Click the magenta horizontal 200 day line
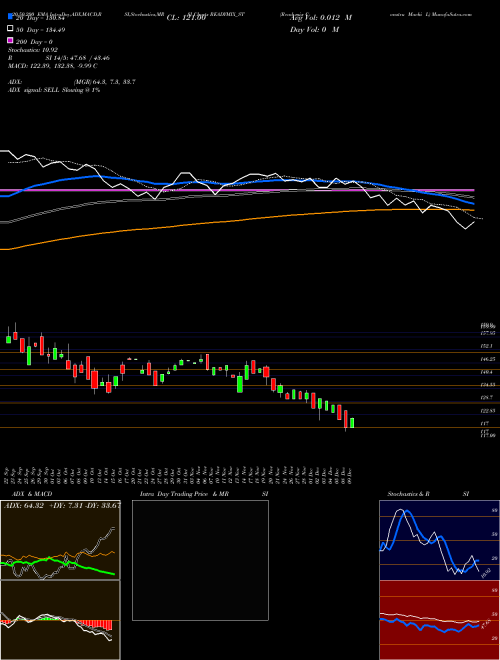The image size is (500, 660). [x=237, y=190]
